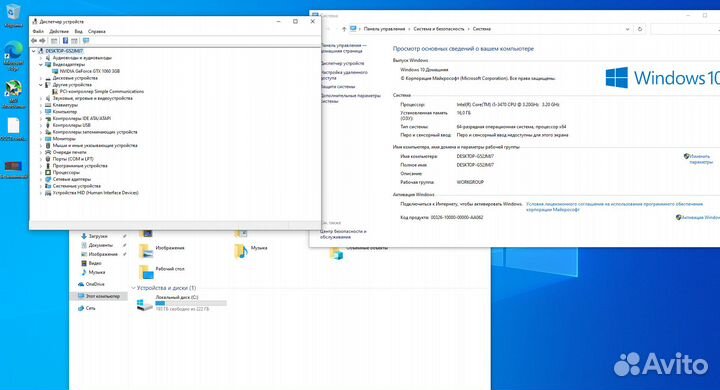Screen dimensions: 720x390
Task: Click the refresh button in System address bar
Action: pyautogui.click(x=640, y=29)
